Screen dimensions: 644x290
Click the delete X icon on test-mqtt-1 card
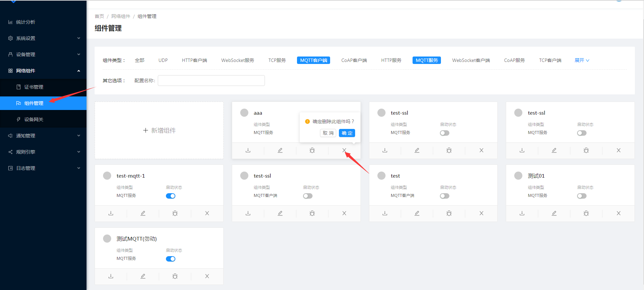click(x=207, y=213)
